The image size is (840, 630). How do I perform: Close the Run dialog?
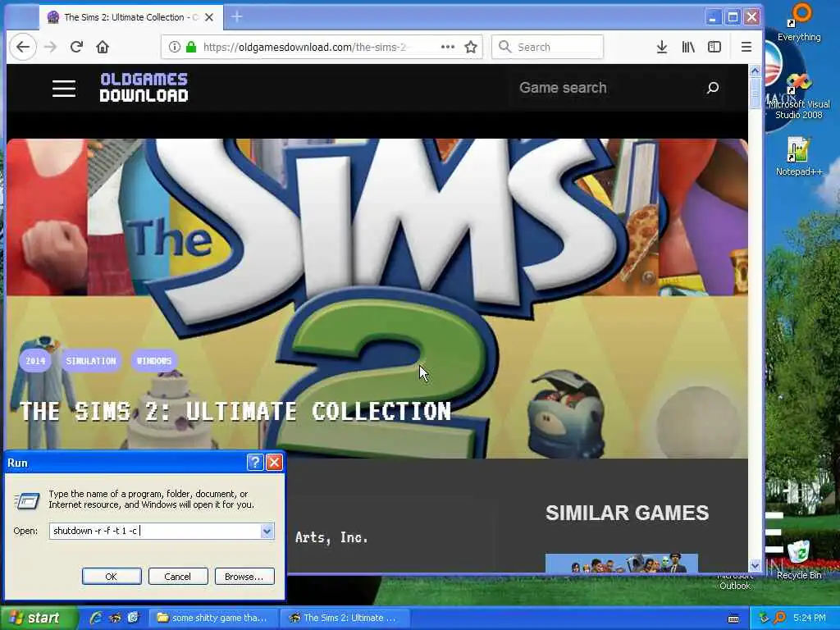pos(274,463)
